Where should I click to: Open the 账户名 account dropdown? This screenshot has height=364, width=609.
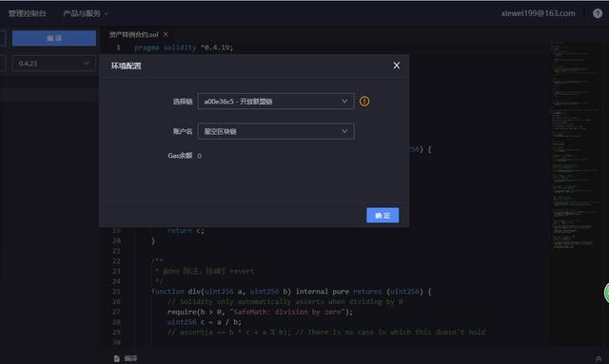[x=276, y=131]
